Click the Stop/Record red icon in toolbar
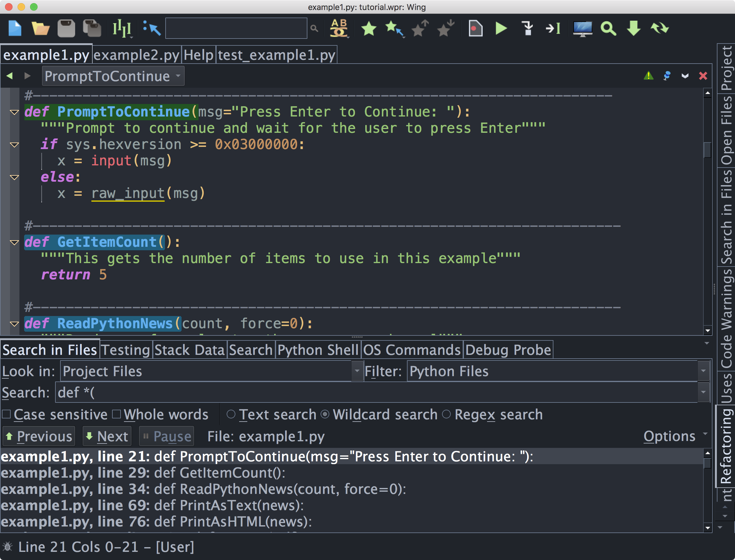The height and width of the screenshot is (560, 735). pyautogui.click(x=475, y=28)
